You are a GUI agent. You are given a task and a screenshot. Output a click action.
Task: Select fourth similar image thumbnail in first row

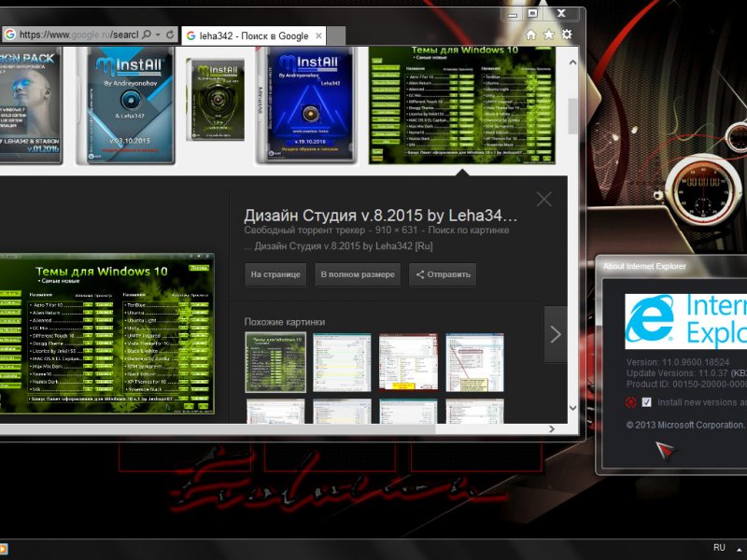[x=474, y=362]
